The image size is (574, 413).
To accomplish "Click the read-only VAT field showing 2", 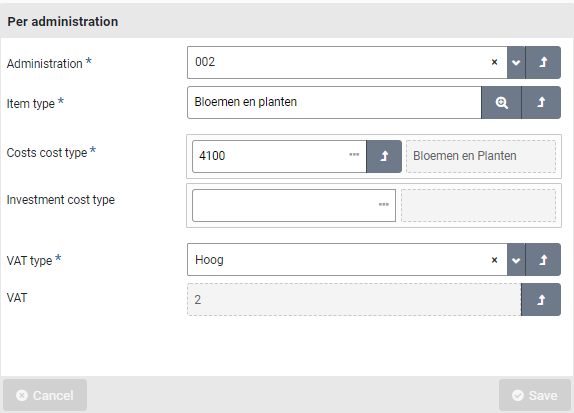I will 354,299.
